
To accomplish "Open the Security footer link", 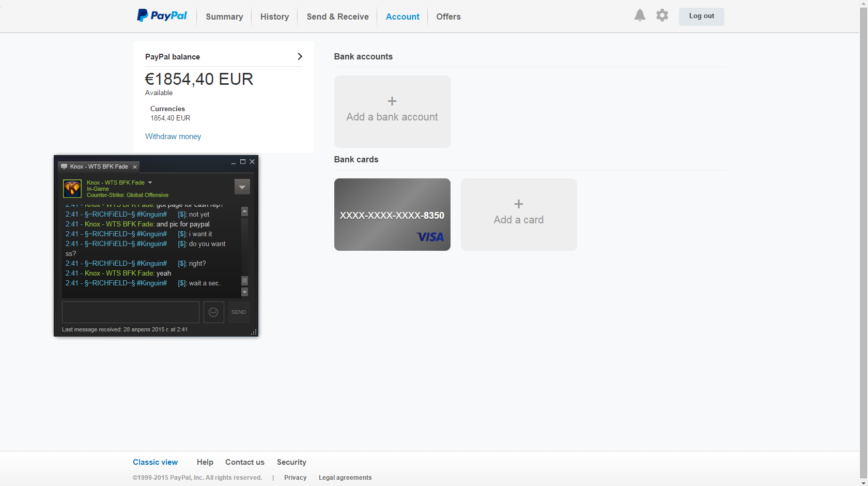I will point(291,462).
